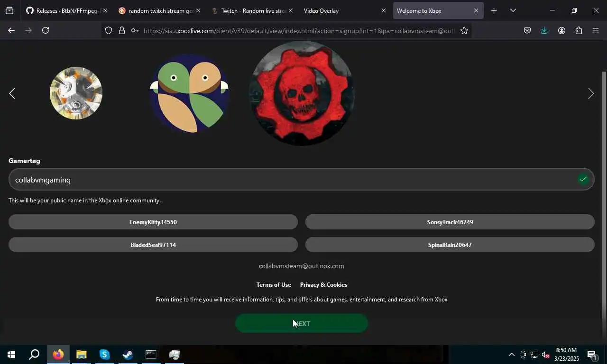The image size is (607, 364).
Task: Open the network tray icon
Action: (534, 355)
